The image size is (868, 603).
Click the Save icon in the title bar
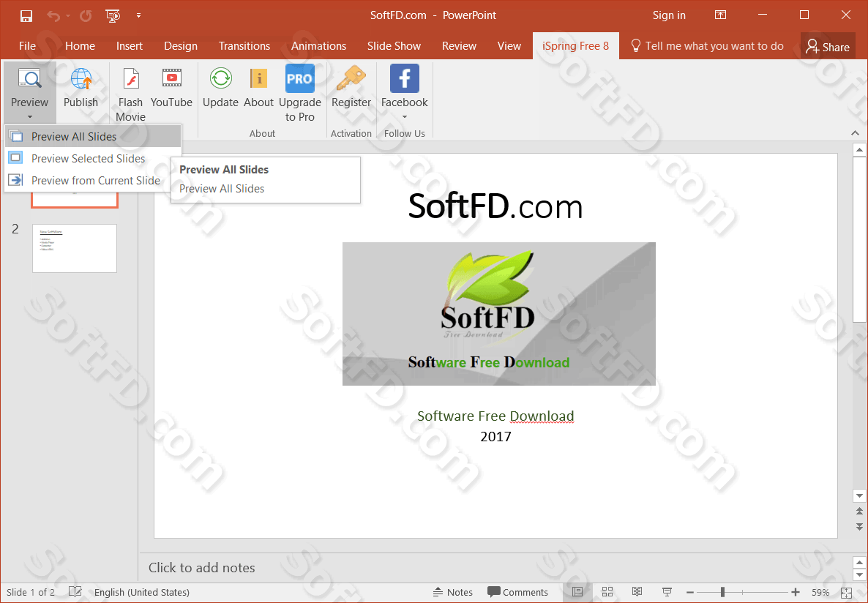click(26, 15)
